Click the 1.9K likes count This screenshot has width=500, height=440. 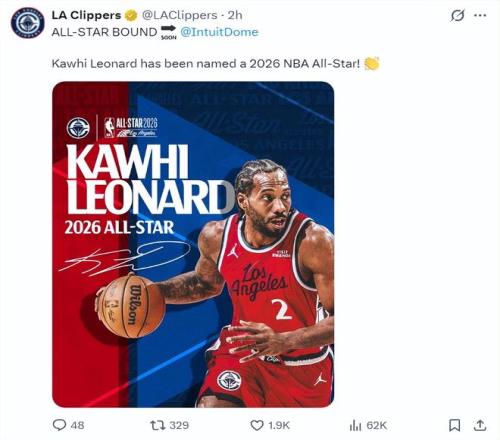279,425
